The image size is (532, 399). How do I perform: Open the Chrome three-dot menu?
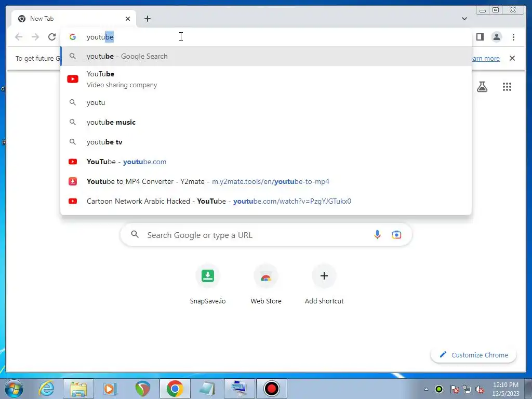[x=513, y=37]
